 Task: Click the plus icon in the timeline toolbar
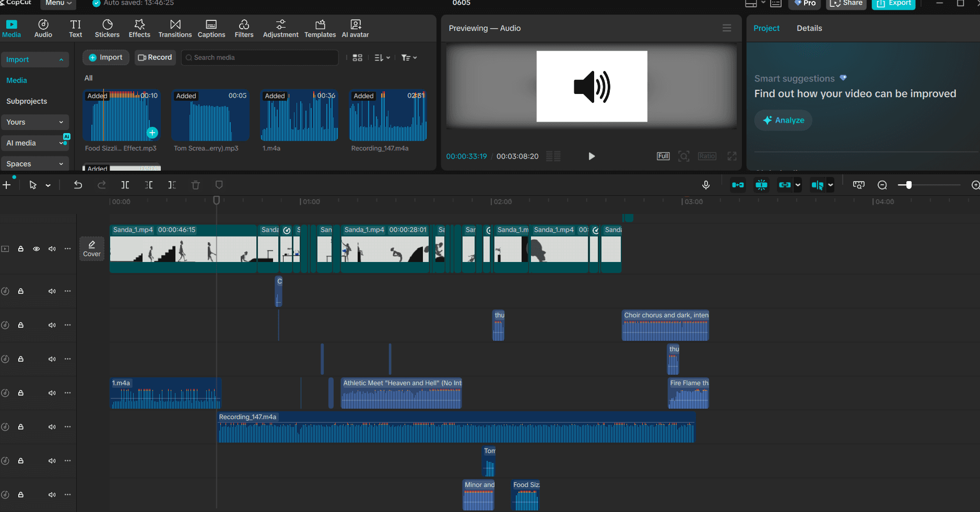tap(7, 185)
